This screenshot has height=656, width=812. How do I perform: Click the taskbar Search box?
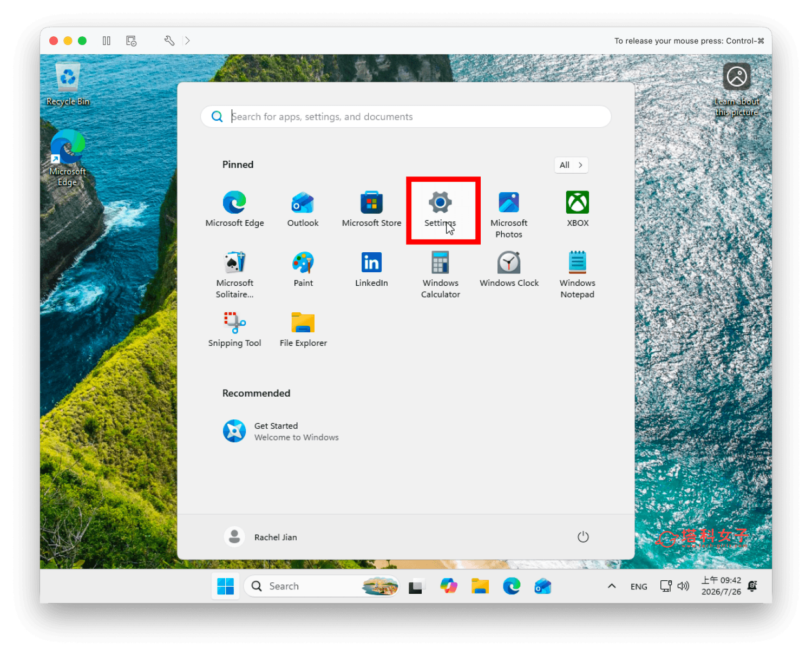point(322,586)
